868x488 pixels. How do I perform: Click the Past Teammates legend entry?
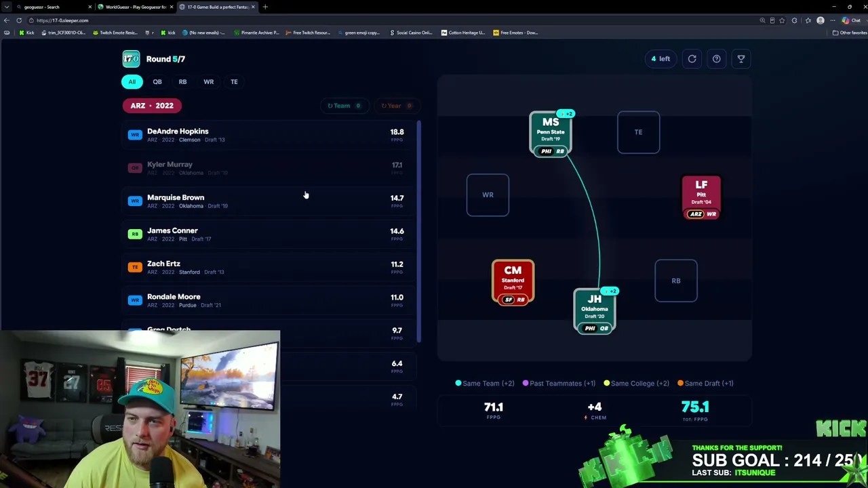[559, 384]
